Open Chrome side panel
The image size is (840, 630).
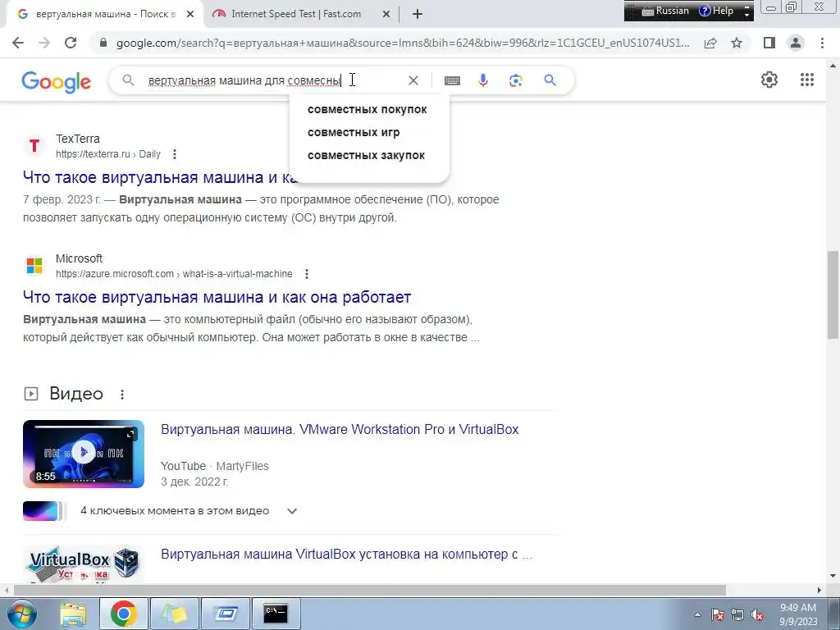[769, 43]
